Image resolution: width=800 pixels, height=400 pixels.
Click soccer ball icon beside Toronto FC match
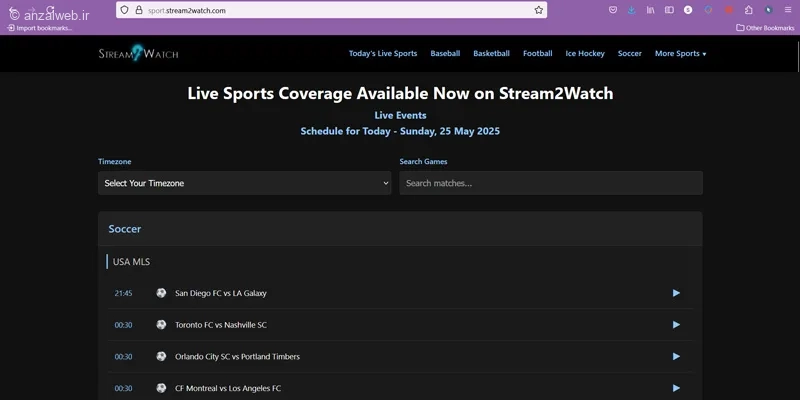pos(161,324)
